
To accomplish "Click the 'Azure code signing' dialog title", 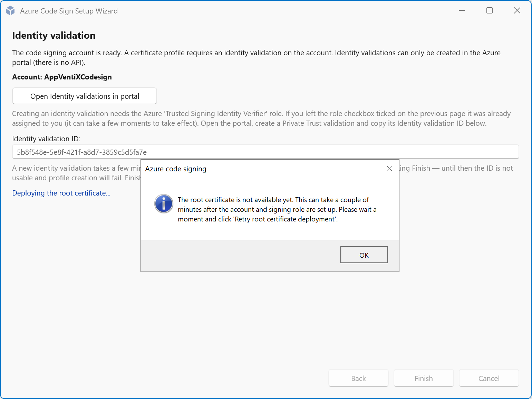I will click(176, 169).
